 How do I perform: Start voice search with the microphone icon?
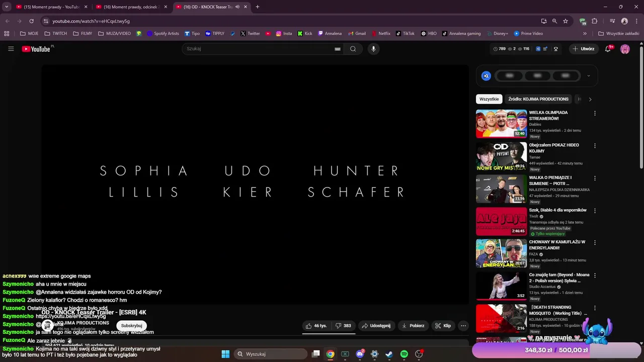373,49
